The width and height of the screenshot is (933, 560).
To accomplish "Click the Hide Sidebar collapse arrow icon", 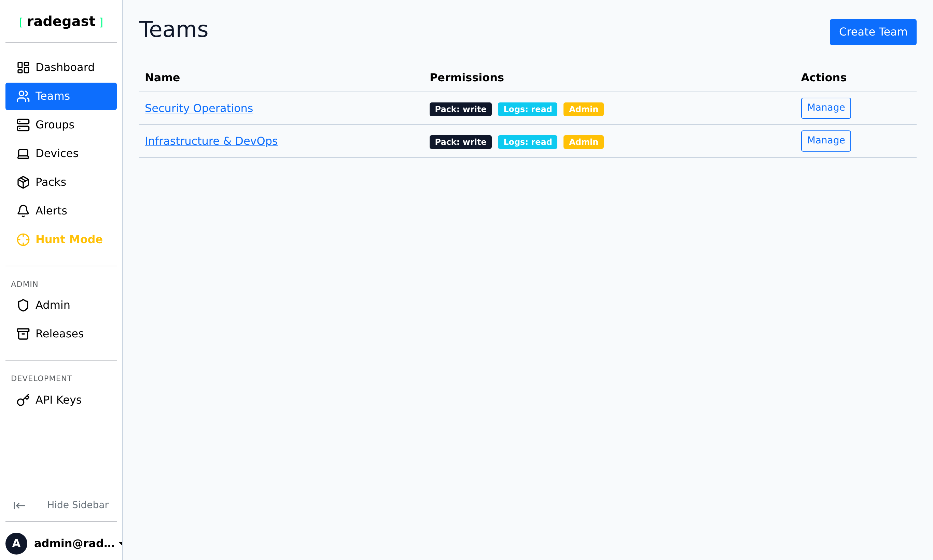I will point(19,505).
